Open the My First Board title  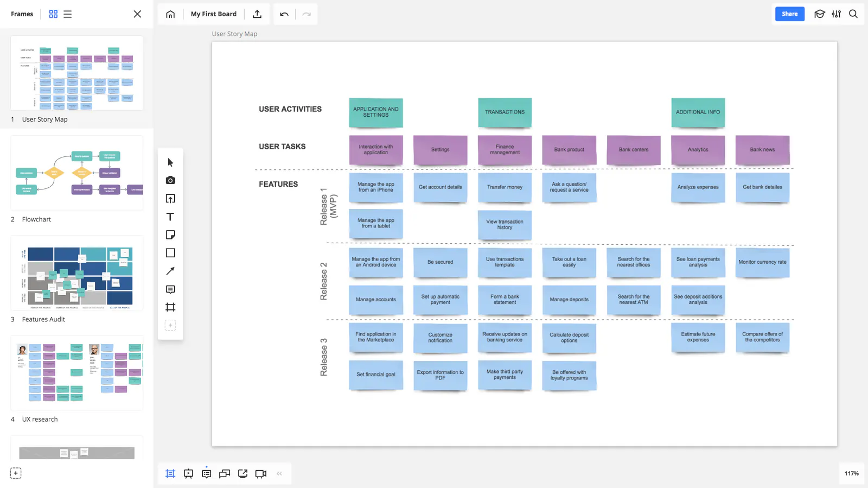pyautogui.click(x=214, y=14)
